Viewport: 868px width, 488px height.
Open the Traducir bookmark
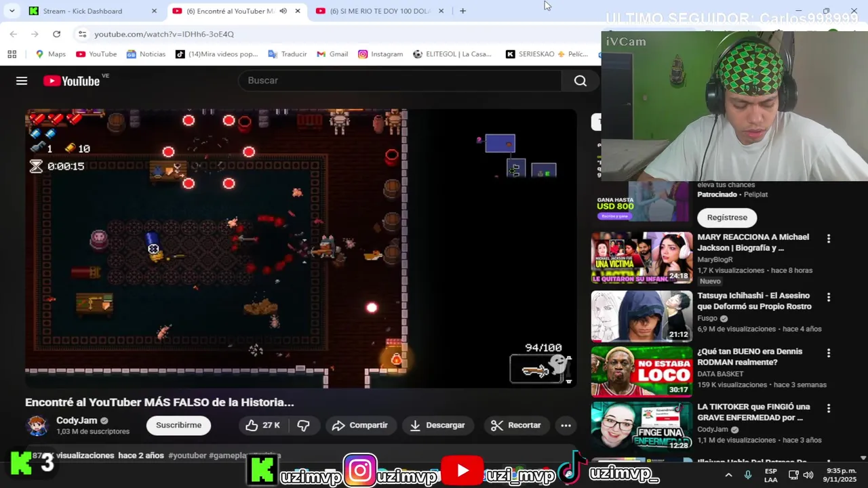288,54
